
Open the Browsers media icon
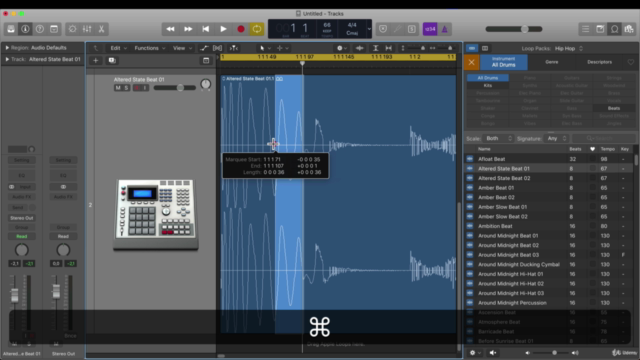[x=629, y=29]
